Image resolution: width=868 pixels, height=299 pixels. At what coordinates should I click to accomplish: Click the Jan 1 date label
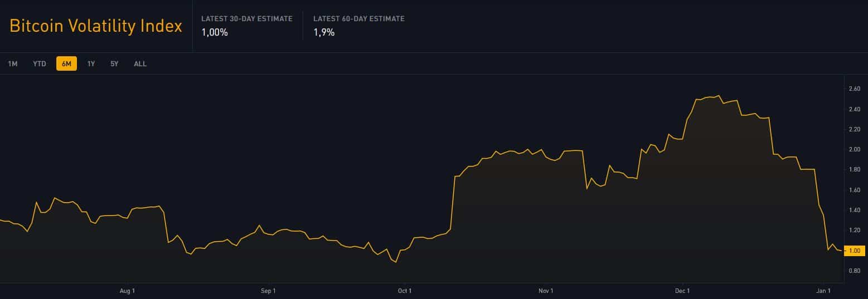[823, 291]
